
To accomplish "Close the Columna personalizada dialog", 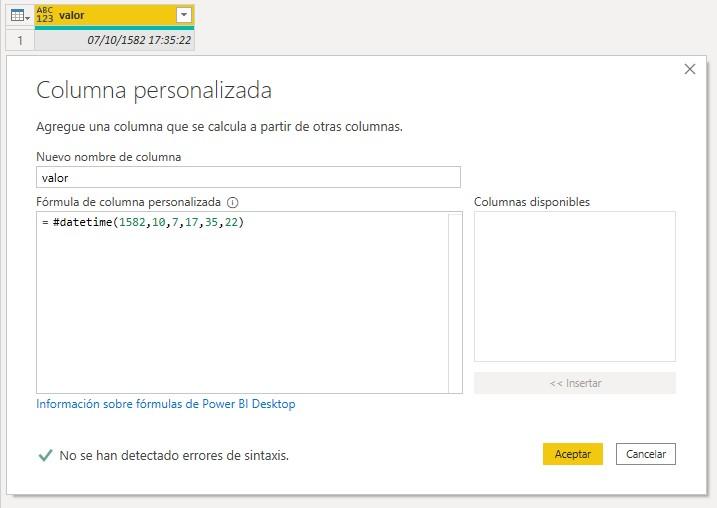I will [689, 69].
